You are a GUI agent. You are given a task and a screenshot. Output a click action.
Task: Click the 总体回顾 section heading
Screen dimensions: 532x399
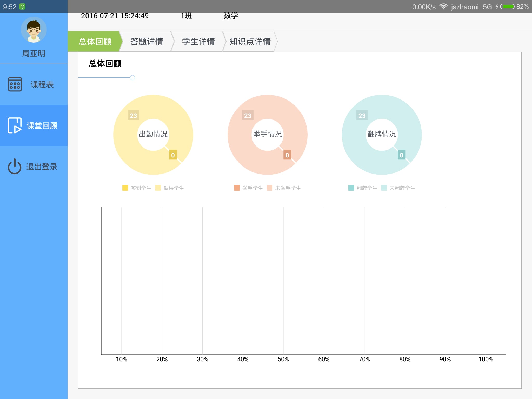[105, 64]
